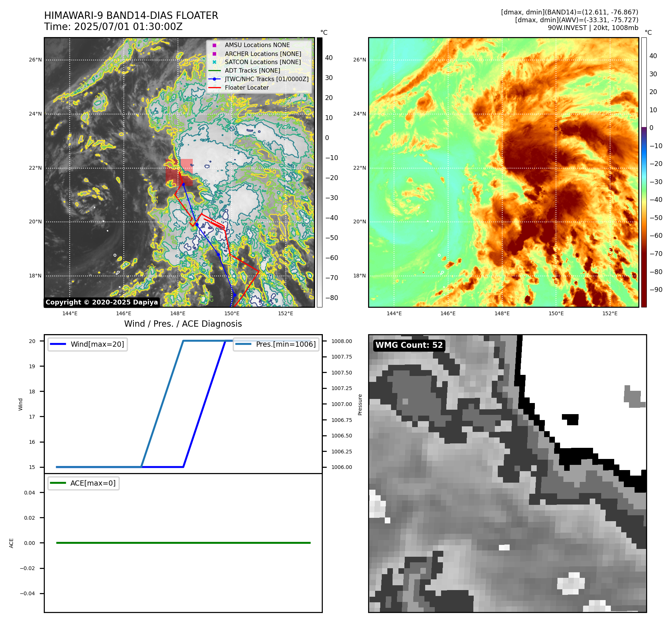Click the '1007.00' pressure axis tick
The width and height of the screenshot is (672, 626).
click(x=342, y=404)
